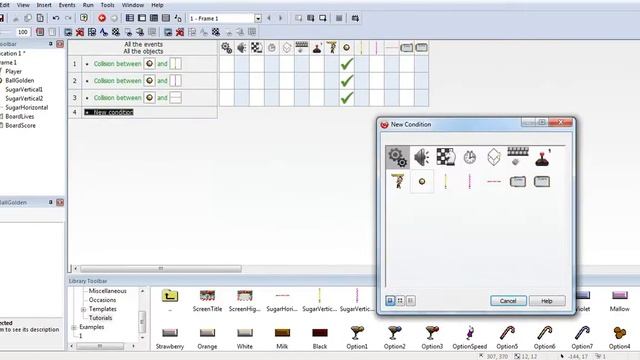Screen dimensions: 640x360
Task: Select the ScreenTitle library object
Action: click(207, 301)
